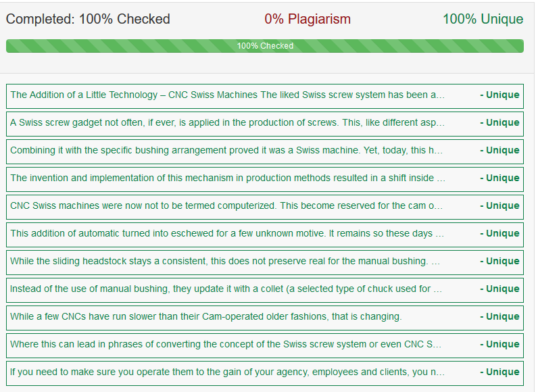Click the row "Where this can lead in phrases"
This screenshot has width=538, height=392.
tap(226, 345)
